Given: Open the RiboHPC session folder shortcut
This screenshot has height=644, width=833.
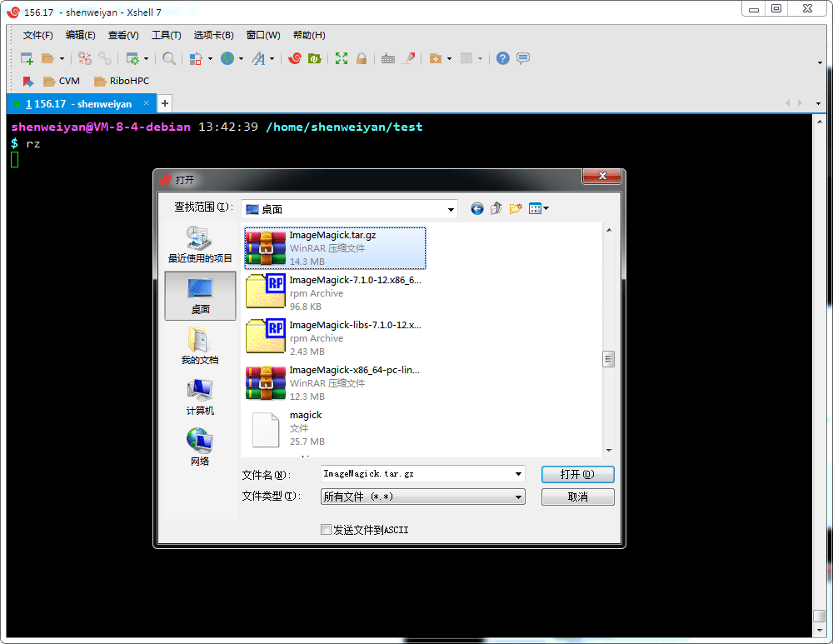Looking at the screenshot, I should point(122,82).
